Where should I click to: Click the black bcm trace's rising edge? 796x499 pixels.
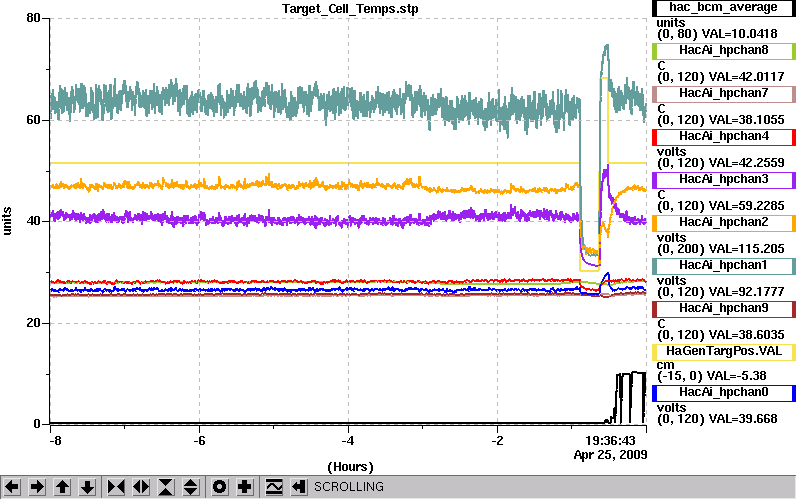[617, 398]
